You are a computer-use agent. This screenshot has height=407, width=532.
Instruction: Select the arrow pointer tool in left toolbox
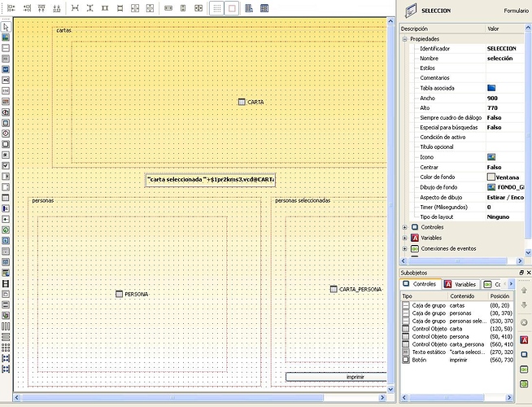click(x=6, y=27)
